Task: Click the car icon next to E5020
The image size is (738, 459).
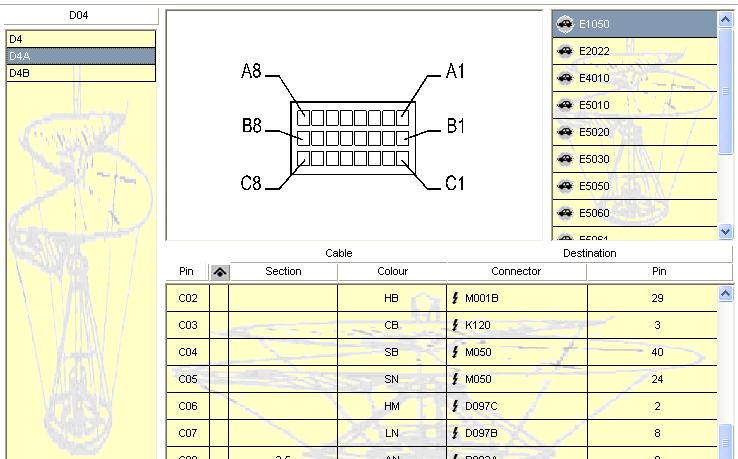Action: point(564,132)
